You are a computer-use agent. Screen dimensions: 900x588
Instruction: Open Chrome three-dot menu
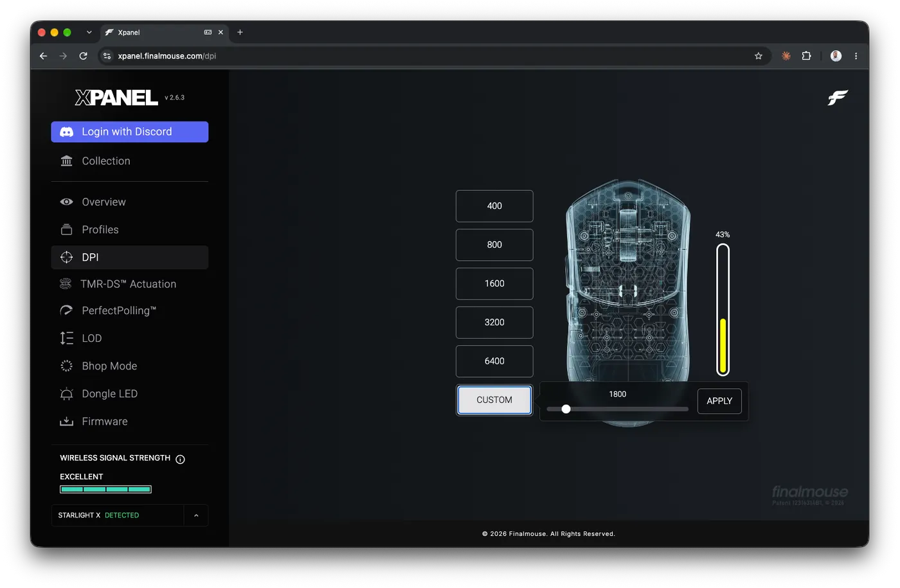(x=856, y=56)
